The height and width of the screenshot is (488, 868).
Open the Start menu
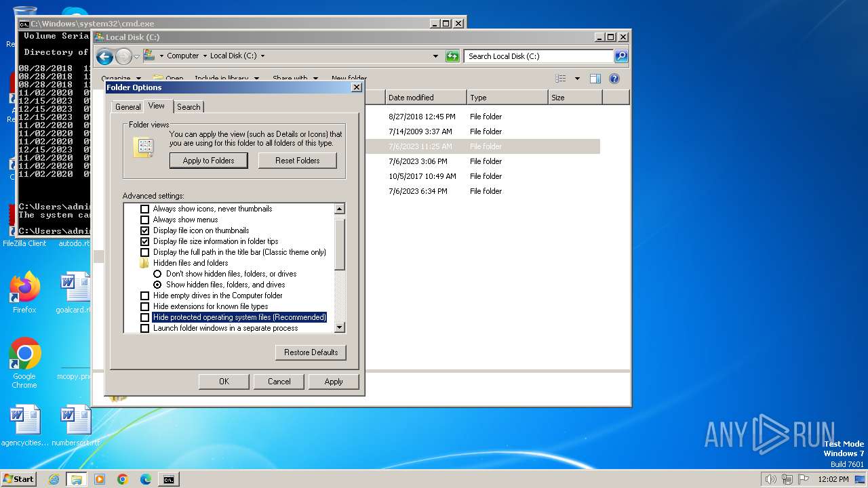[x=19, y=479]
